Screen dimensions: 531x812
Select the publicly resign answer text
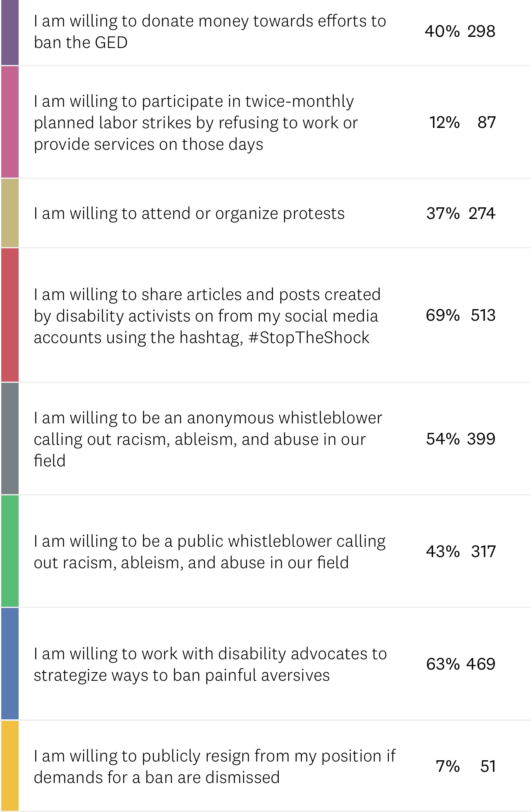[214, 766]
